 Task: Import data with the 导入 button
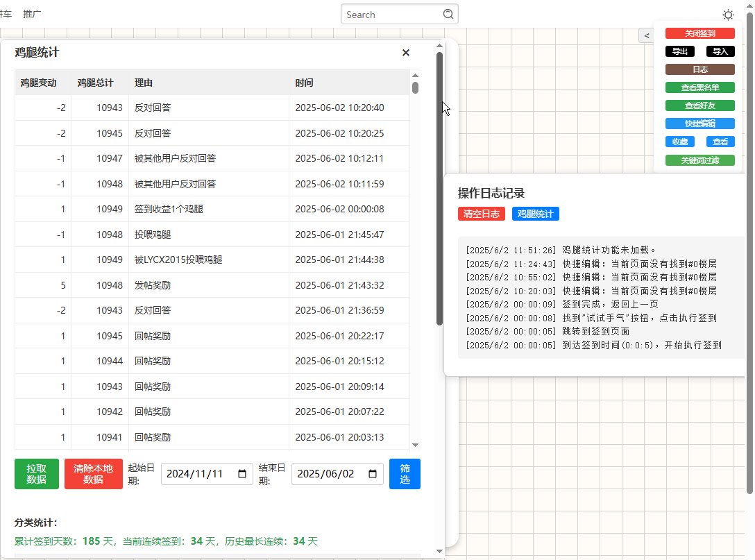pos(720,51)
